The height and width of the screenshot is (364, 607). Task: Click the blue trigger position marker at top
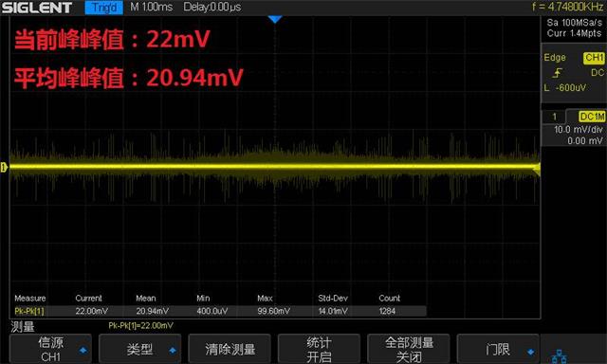tap(275, 19)
